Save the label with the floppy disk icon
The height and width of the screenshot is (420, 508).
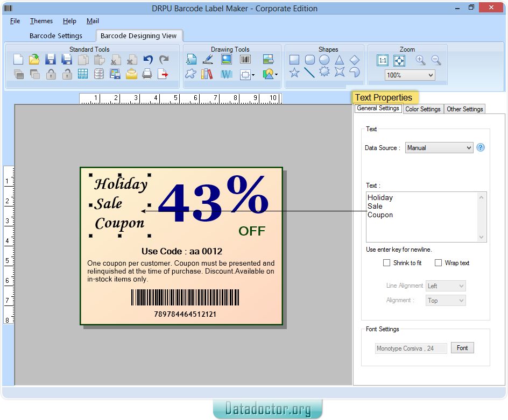click(50, 60)
